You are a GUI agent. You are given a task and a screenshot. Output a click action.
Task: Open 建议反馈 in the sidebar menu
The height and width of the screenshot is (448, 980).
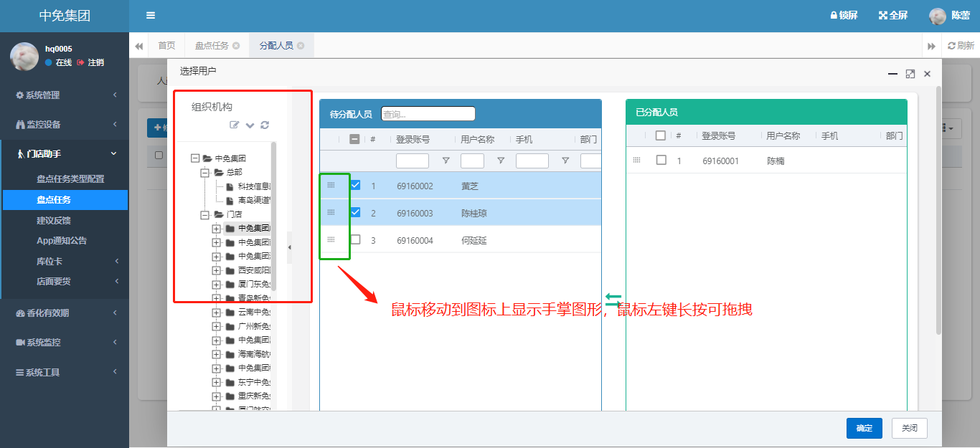tap(54, 220)
